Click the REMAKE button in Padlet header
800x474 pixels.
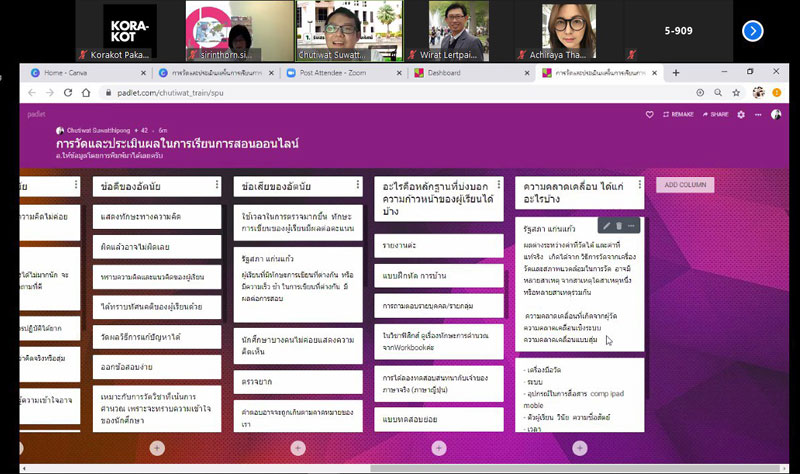pyautogui.click(x=677, y=114)
